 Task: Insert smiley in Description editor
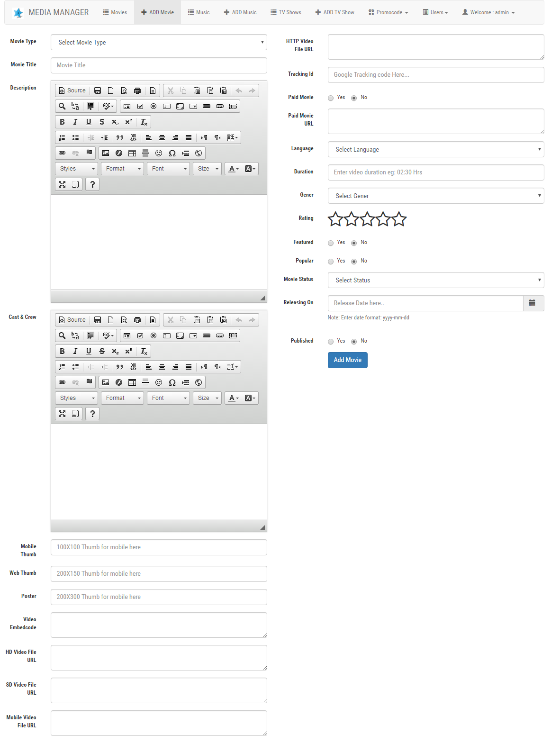click(x=159, y=153)
